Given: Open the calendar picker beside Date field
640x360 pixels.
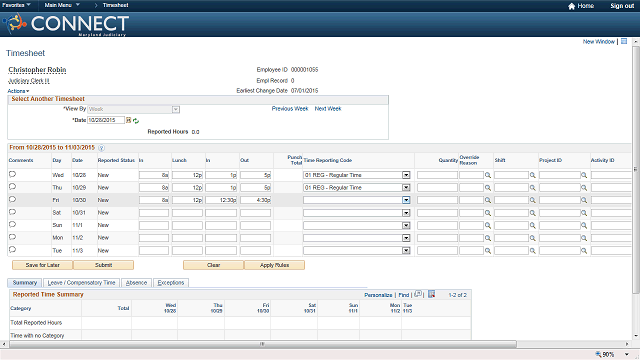Looking at the screenshot, I should (129, 120).
